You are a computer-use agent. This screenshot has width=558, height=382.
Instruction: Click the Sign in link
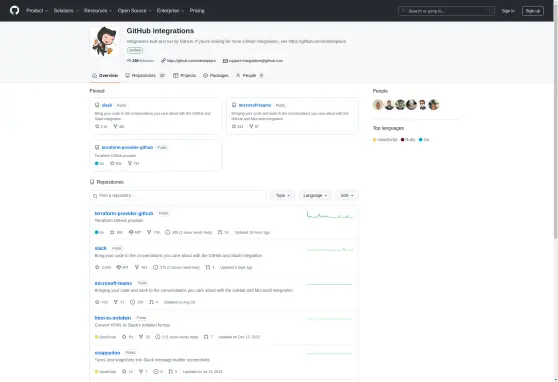(x=508, y=11)
